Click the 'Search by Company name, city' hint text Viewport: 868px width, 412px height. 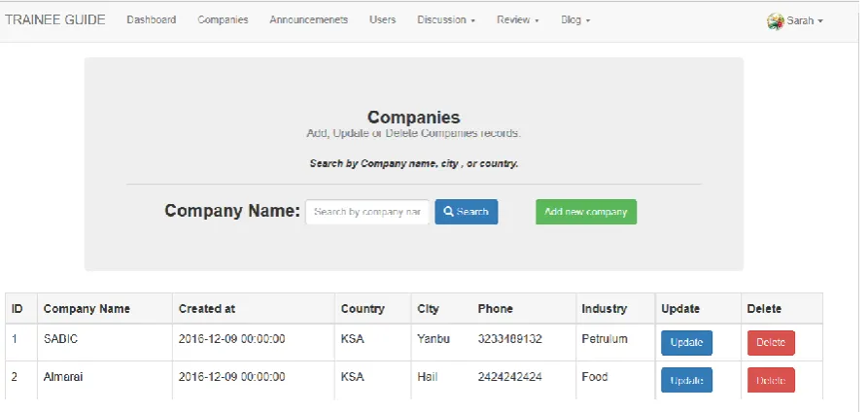click(413, 164)
